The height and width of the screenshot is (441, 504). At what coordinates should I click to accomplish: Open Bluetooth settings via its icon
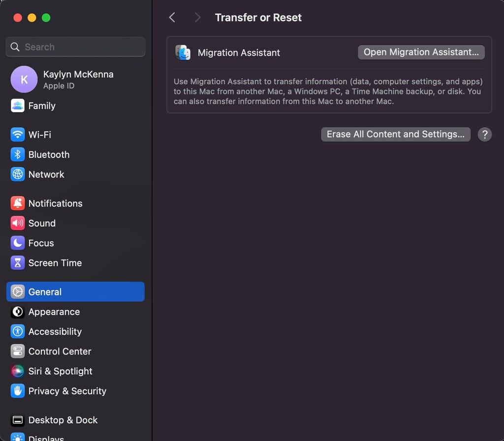[x=18, y=154]
